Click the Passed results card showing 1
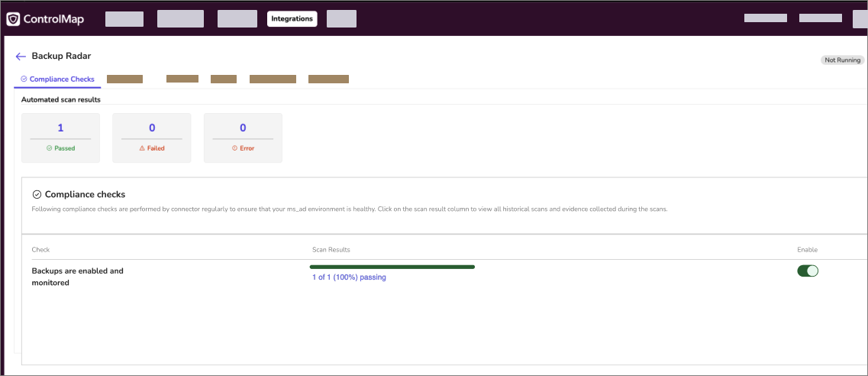This screenshot has width=868, height=376. coord(61,138)
